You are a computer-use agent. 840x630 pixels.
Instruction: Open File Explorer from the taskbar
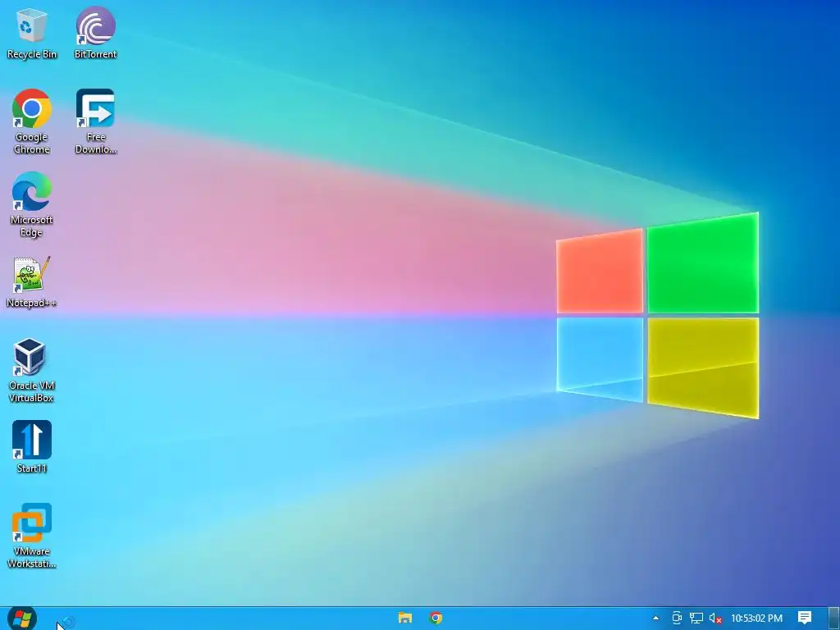[x=405, y=619]
